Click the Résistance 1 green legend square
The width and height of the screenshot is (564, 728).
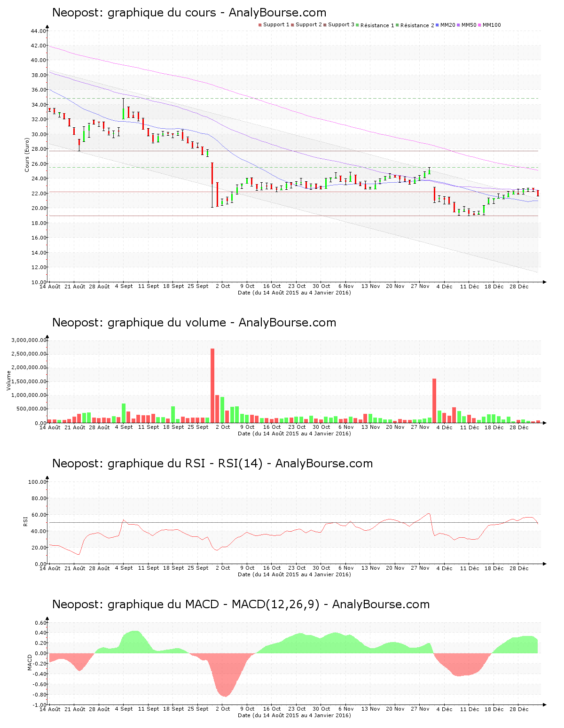pos(358,25)
